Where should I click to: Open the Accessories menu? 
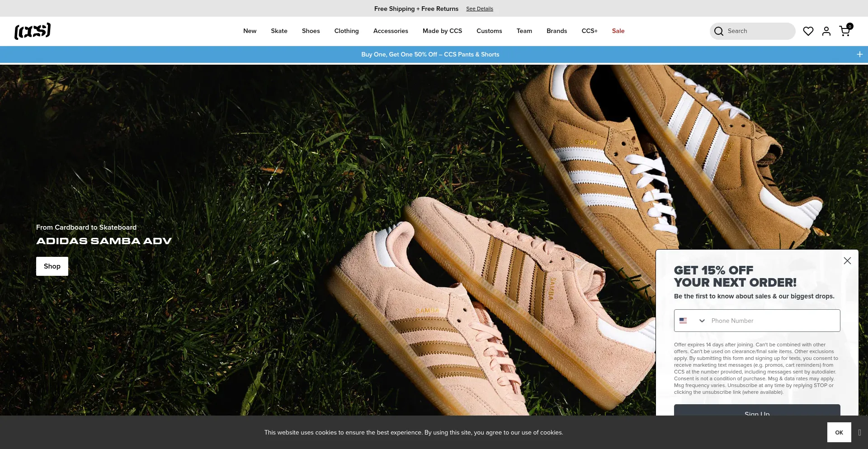click(391, 31)
